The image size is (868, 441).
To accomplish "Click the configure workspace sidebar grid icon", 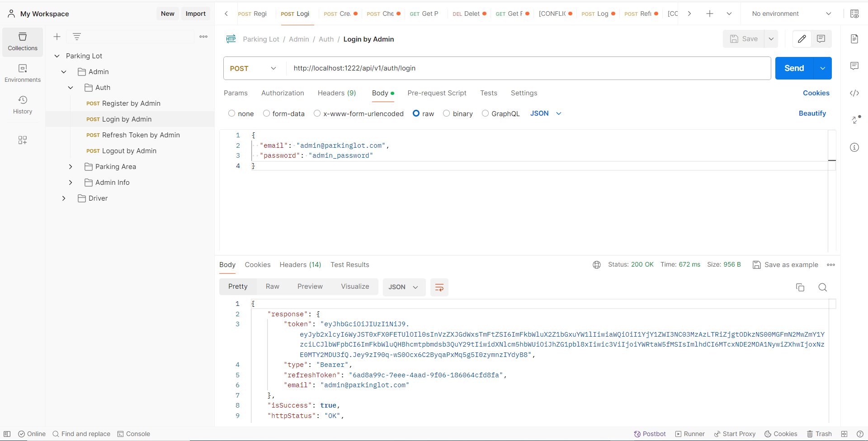I will (x=23, y=140).
